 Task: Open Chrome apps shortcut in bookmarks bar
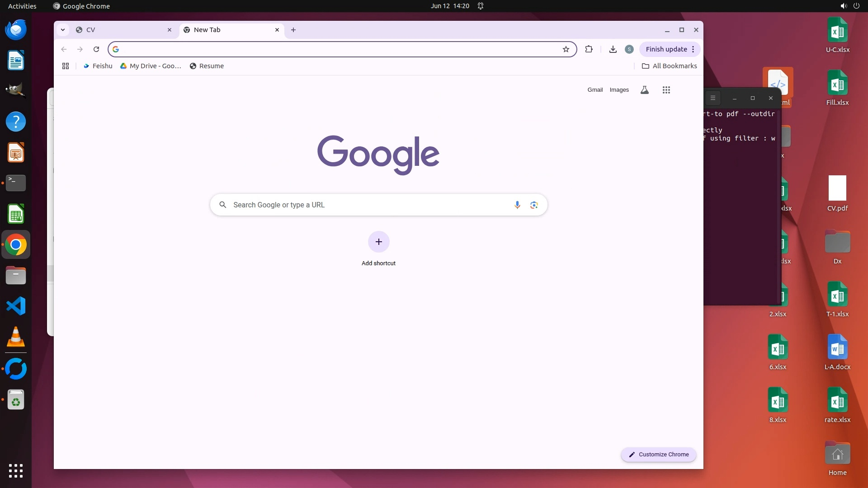pyautogui.click(x=66, y=66)
